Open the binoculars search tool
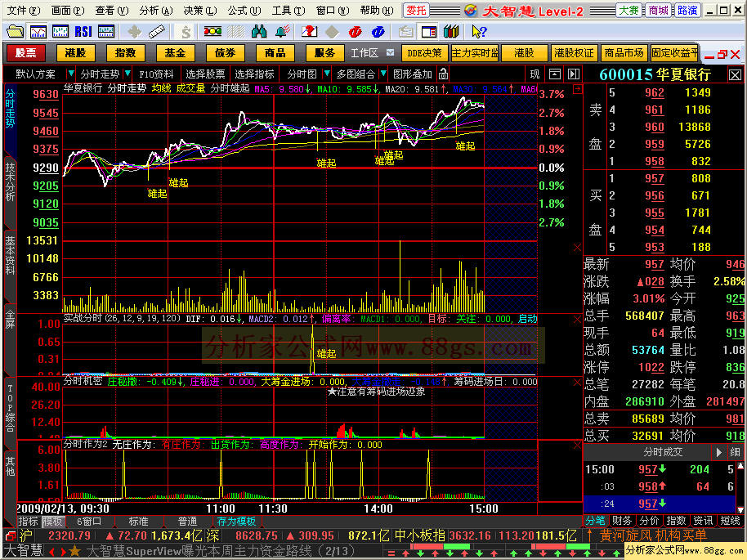The width and height of the screenshot is (747, 560). coord(259,32)
